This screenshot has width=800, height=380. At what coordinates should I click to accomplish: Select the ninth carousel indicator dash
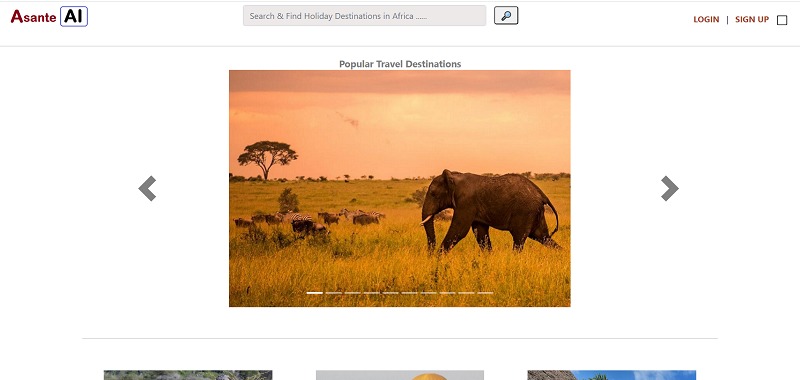466,293
